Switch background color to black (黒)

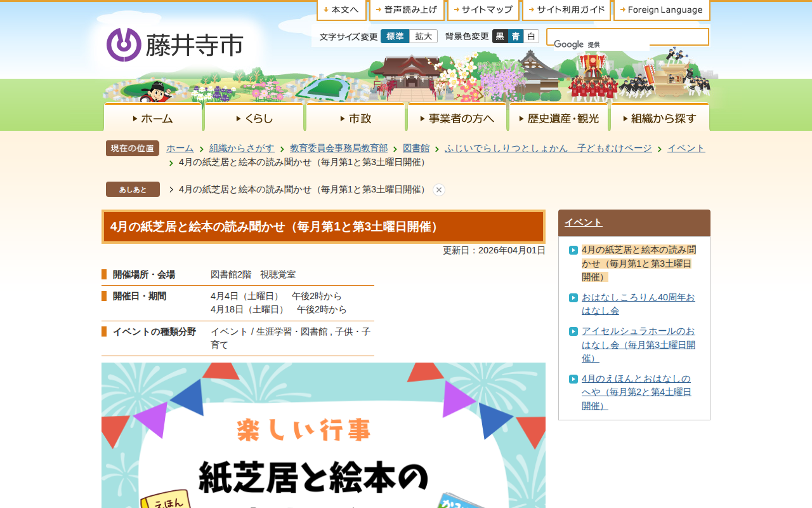coord(500,36)
